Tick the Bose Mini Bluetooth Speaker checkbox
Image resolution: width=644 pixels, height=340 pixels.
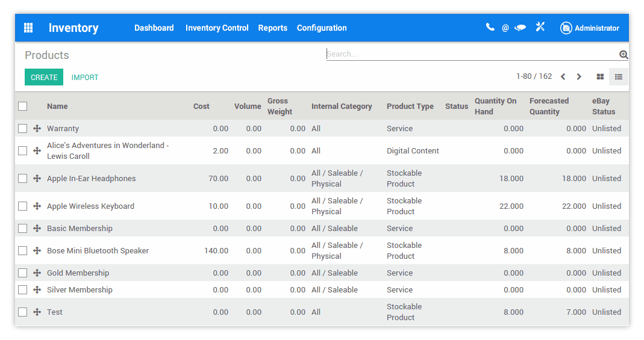(22, 250)
